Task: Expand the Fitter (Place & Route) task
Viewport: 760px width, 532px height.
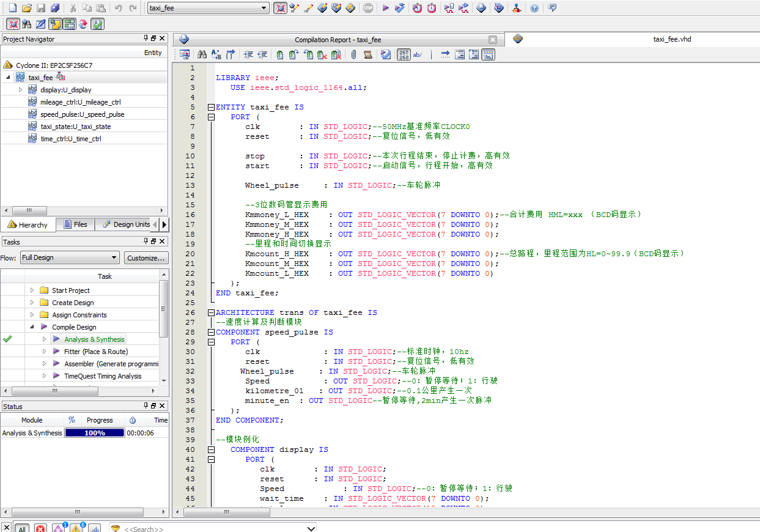Action: 44,352
